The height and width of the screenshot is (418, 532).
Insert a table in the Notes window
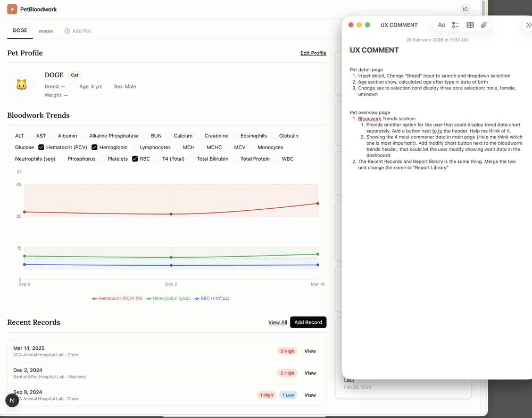tap(470, 25)
